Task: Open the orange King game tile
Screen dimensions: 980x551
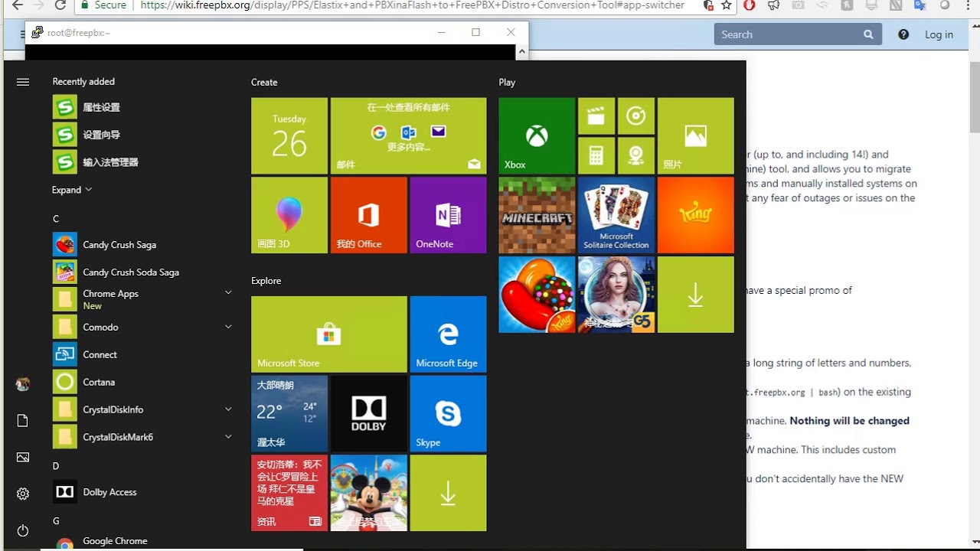Action: point(696,215)
